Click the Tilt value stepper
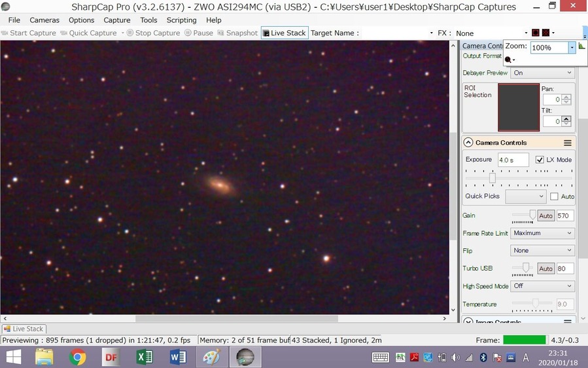 [566, 121]
